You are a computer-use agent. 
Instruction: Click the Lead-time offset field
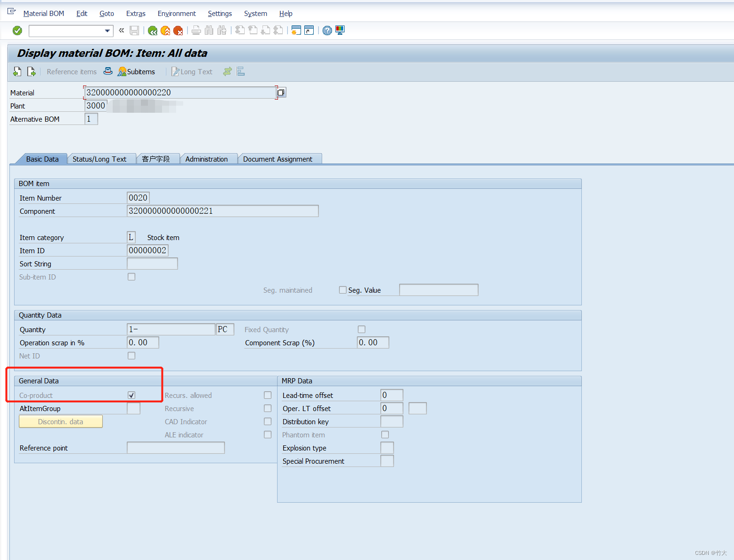coord(392,395)
